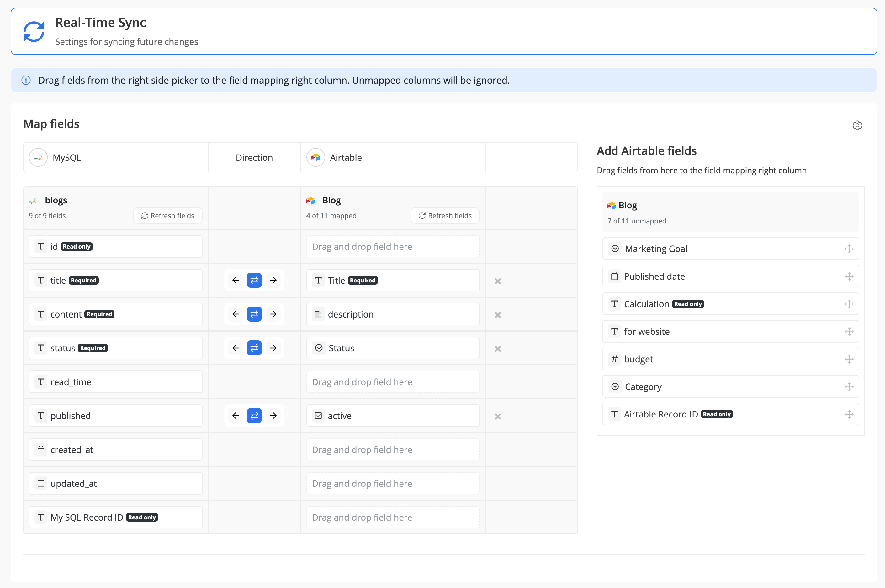
Task: Select the Published date field
Action: [730, 276]
